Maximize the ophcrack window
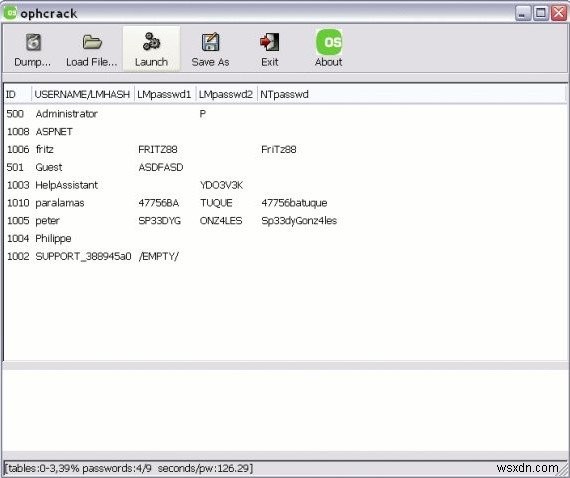Image resolution: width=570 pixels, height=478 pixels. (541, 13)
